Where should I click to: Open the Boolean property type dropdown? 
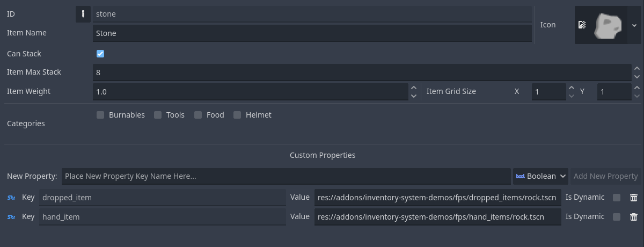tap(540, 176)
